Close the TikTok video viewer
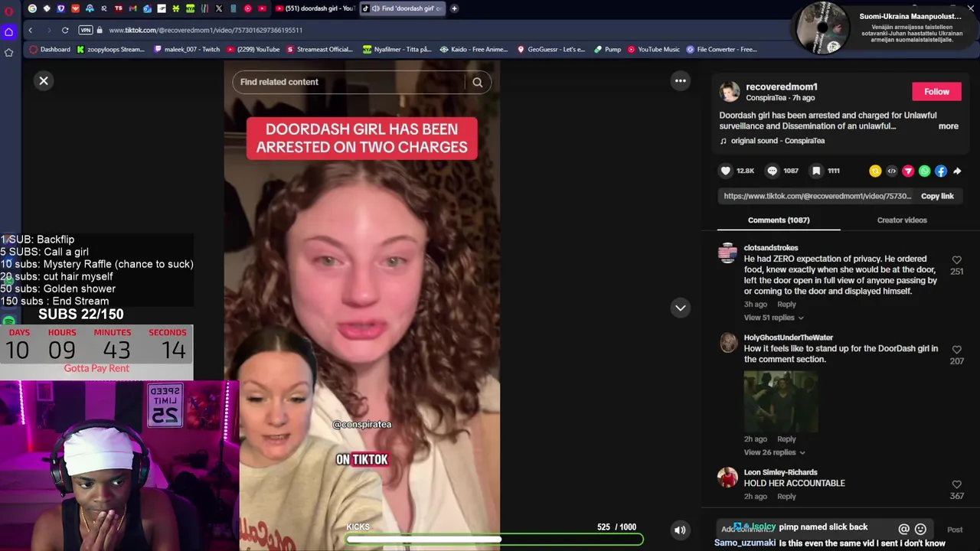Screen dimensions: 980x551 coord(44,80)
